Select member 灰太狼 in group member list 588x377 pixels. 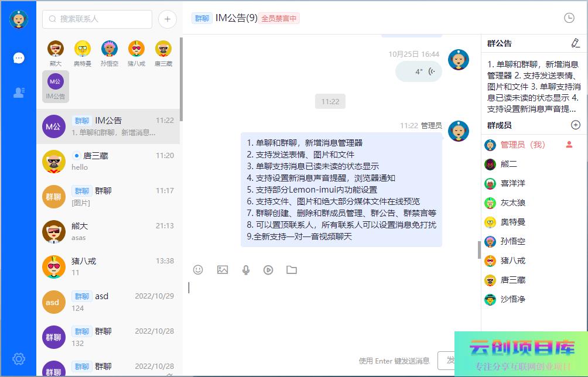512,203
